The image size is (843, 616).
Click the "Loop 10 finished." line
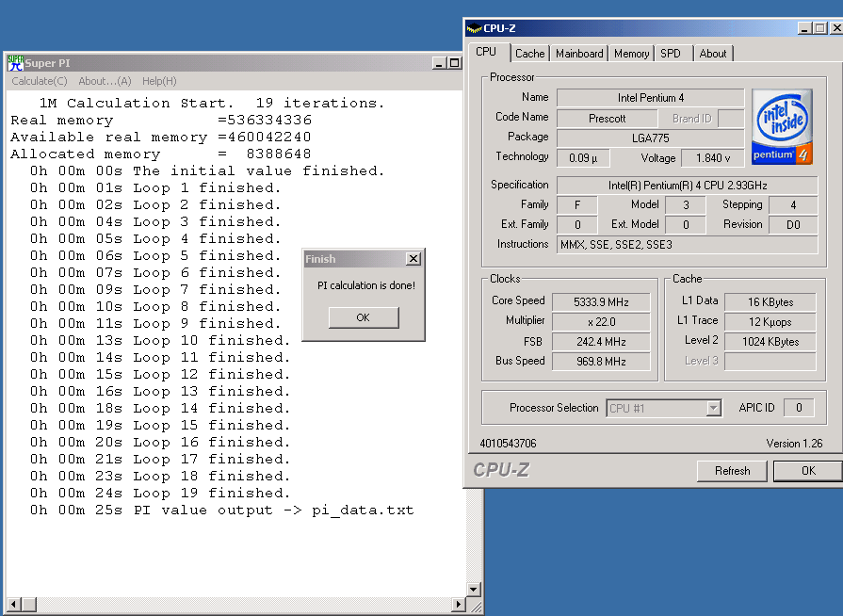160,340
